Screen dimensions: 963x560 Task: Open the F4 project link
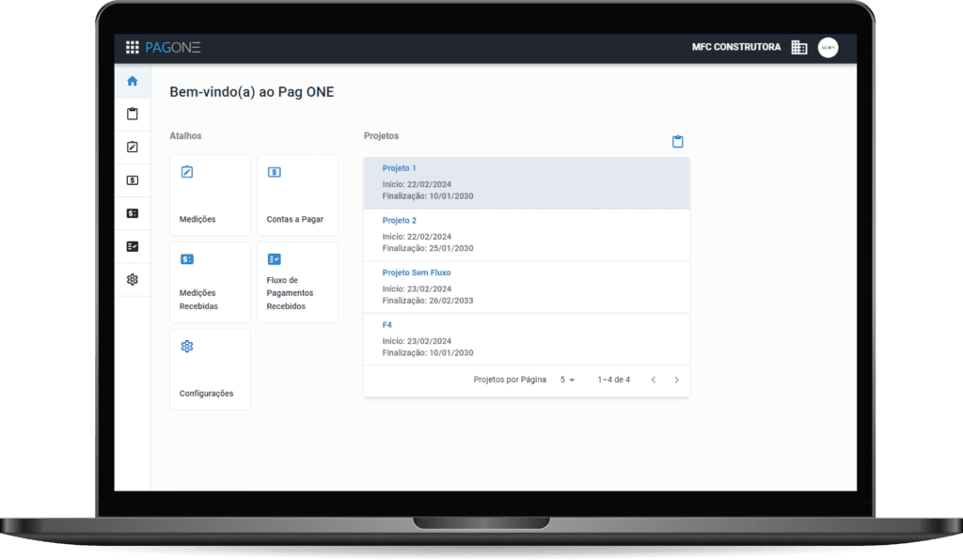coord(387,324)
